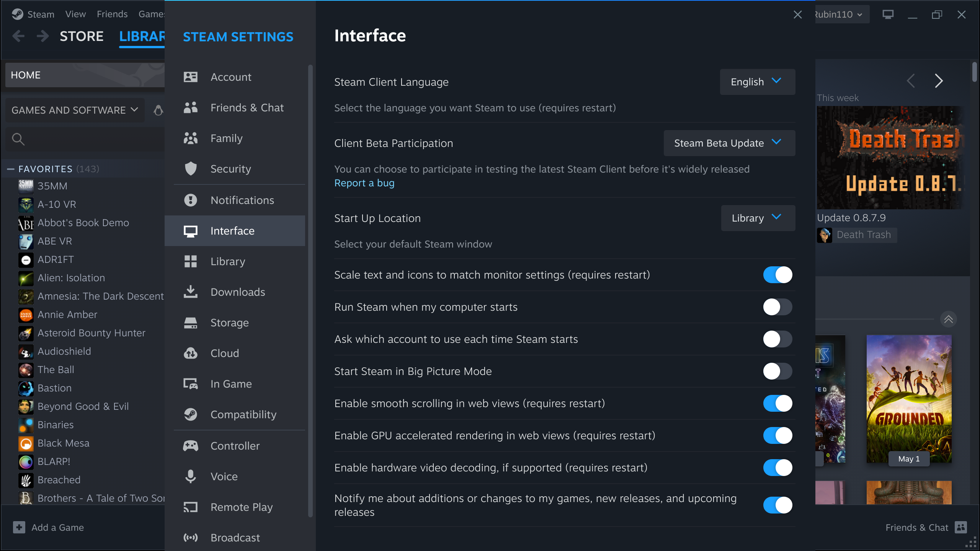Select the Interface settings tab
Viewport: 980px width, 551px height.
click(235, 231)
